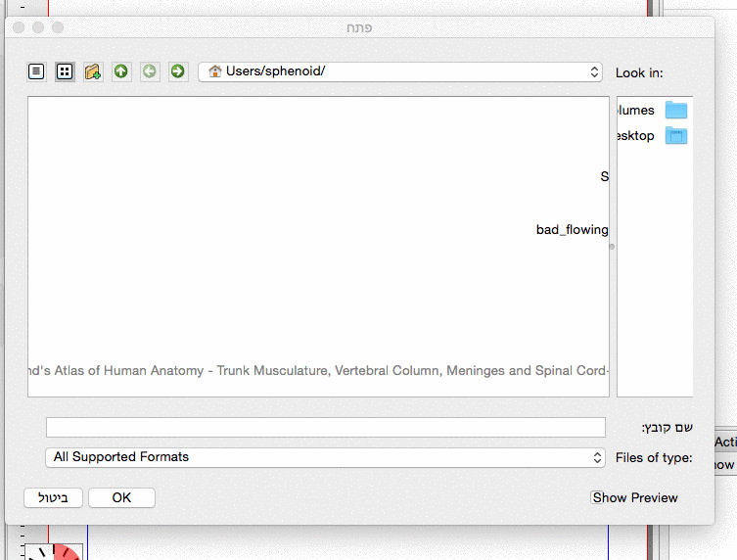Navigate back with the left arrow icon
This screenshot has width=737, height=560.
[x=150, y=71]
